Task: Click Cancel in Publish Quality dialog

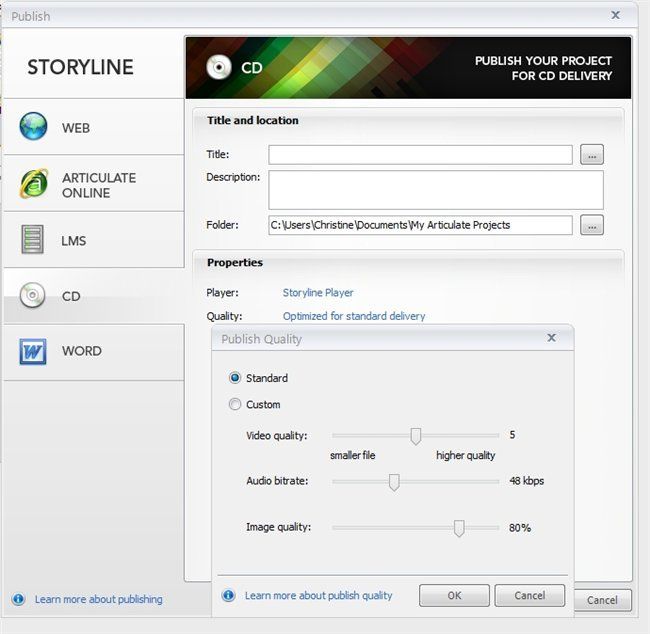Action: point(530,595)
